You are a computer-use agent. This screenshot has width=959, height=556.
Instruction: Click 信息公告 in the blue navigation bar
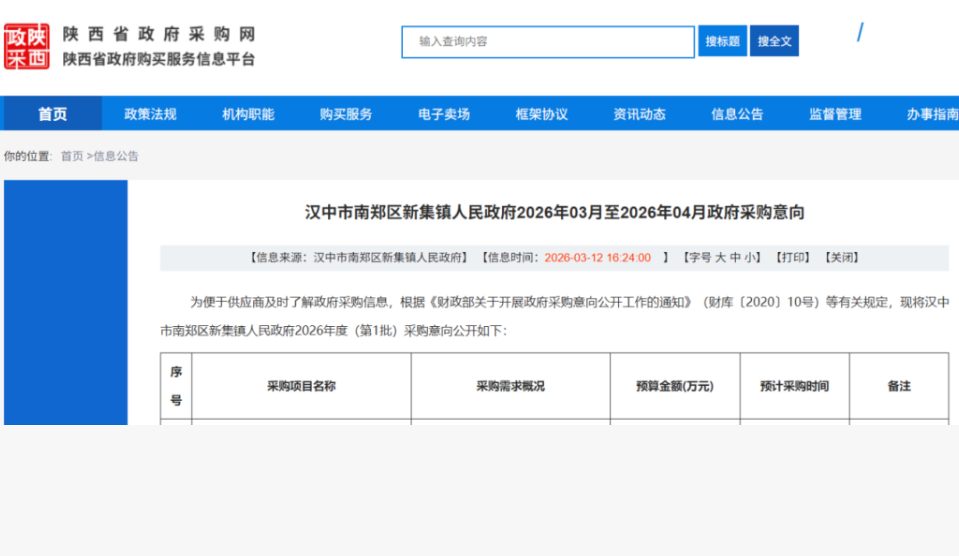coord(737,114)
